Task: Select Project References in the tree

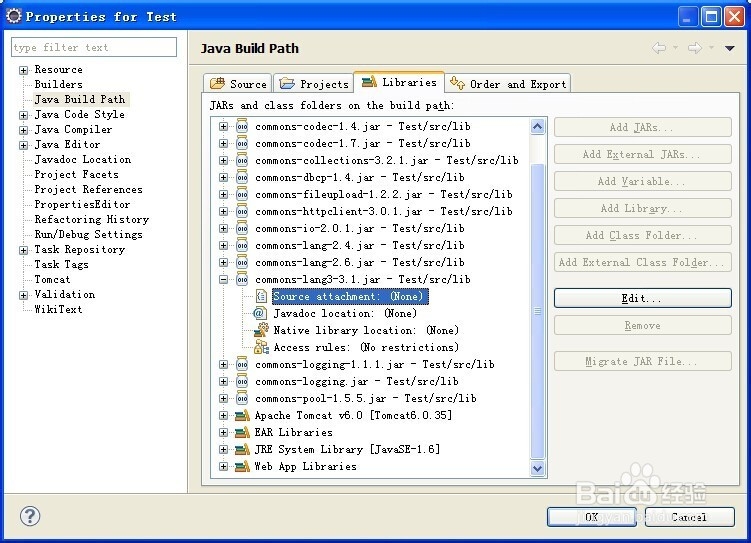Action: click(x=89, y=190)
